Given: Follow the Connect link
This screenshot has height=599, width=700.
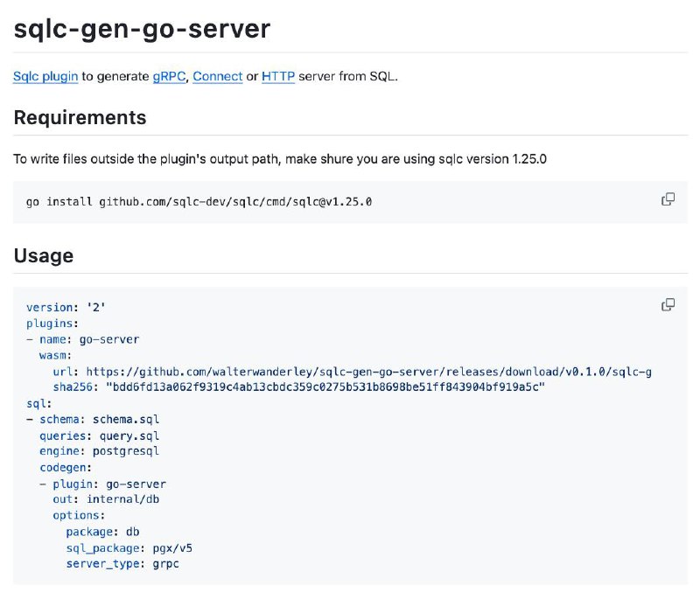Looking at the screenshot, I should click(x=217, y=76).
